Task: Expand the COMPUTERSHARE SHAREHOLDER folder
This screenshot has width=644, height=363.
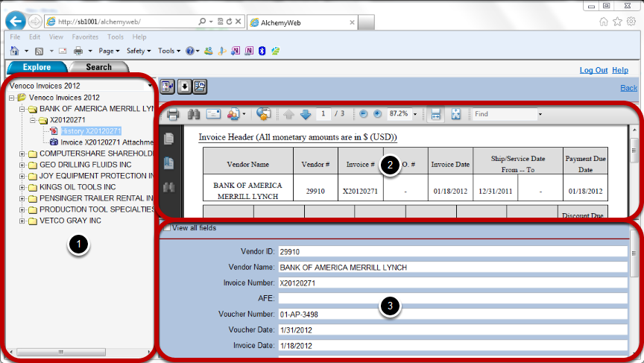Action: (x=22, y=154)
